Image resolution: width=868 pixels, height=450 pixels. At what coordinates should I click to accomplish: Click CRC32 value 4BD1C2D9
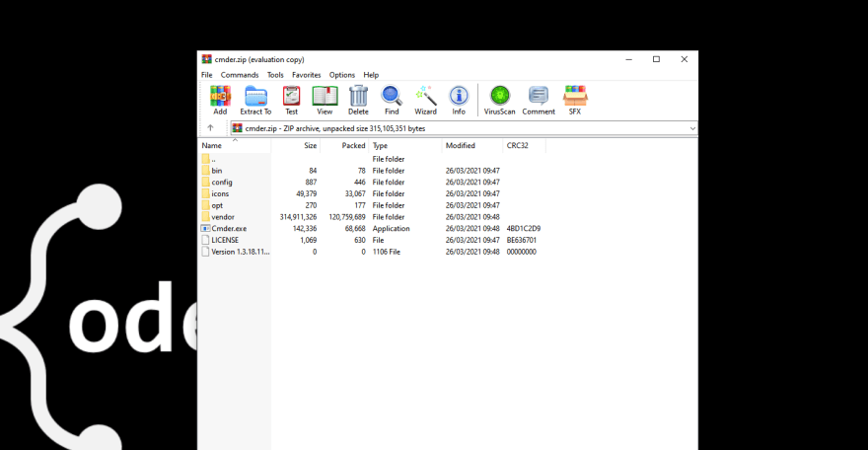(524, 229)
